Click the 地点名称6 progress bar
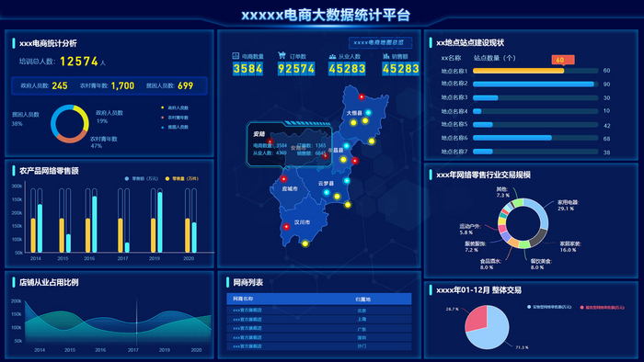The width and height of the screenshot is (644, 362). tap(512, 138)
